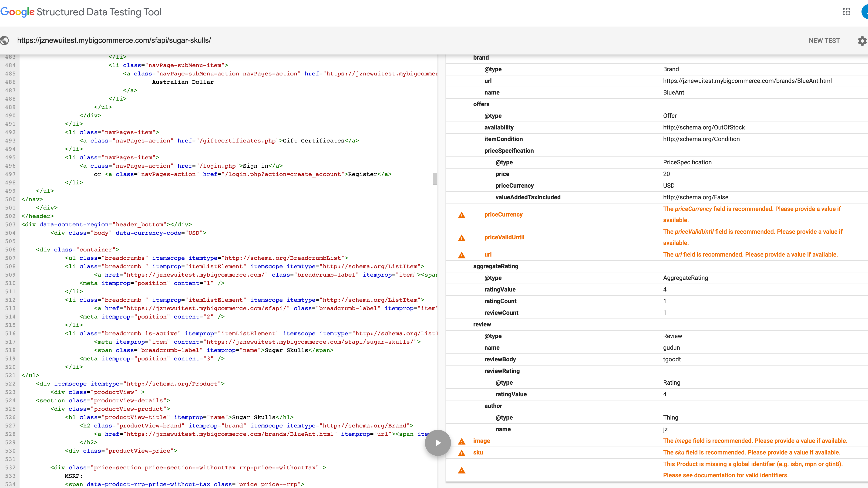This screenshot has width=868, height=488.
Task: Click the image warning triangle icon
Action: point(462,441)
